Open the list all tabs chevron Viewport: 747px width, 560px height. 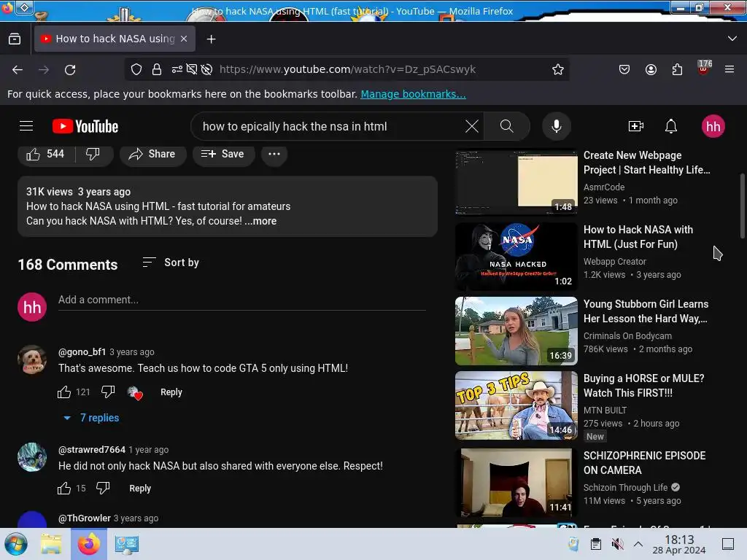(732, 39)
